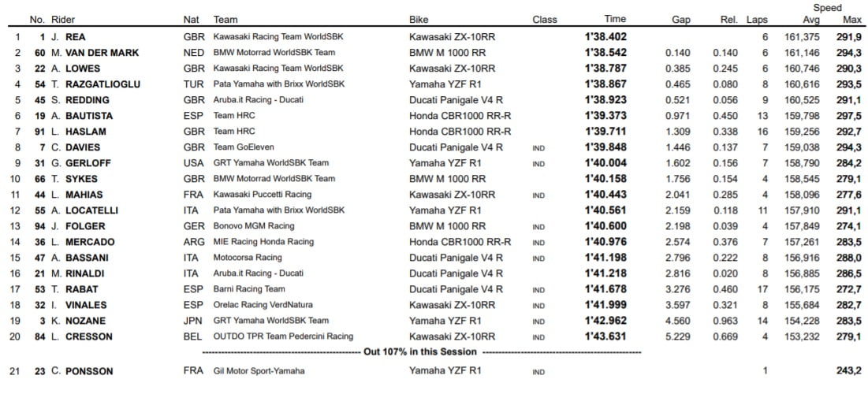Viewport: 868px width, 420px height.
Task: Click the time 1'38.402
Action: (x=605, y=37)
